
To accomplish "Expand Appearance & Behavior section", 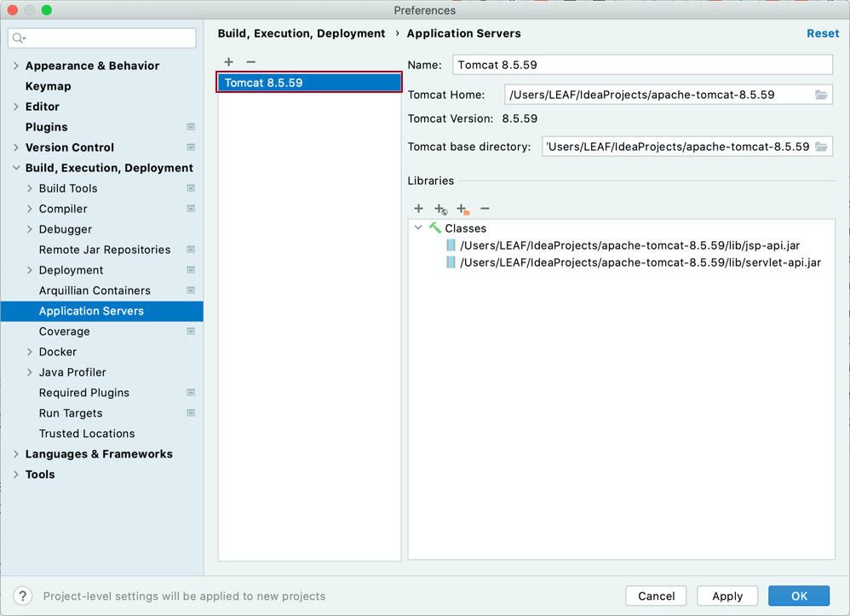I will pyautogui.click(x=15, y=66).
